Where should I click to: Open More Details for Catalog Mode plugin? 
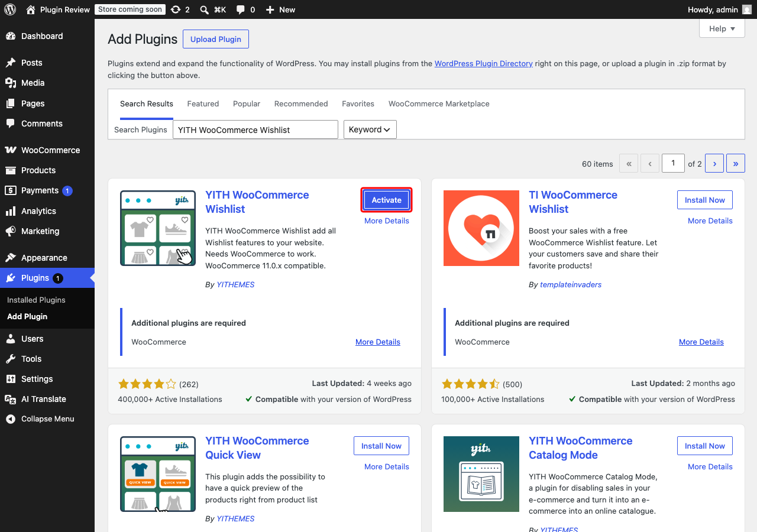(x=710, y=466)
